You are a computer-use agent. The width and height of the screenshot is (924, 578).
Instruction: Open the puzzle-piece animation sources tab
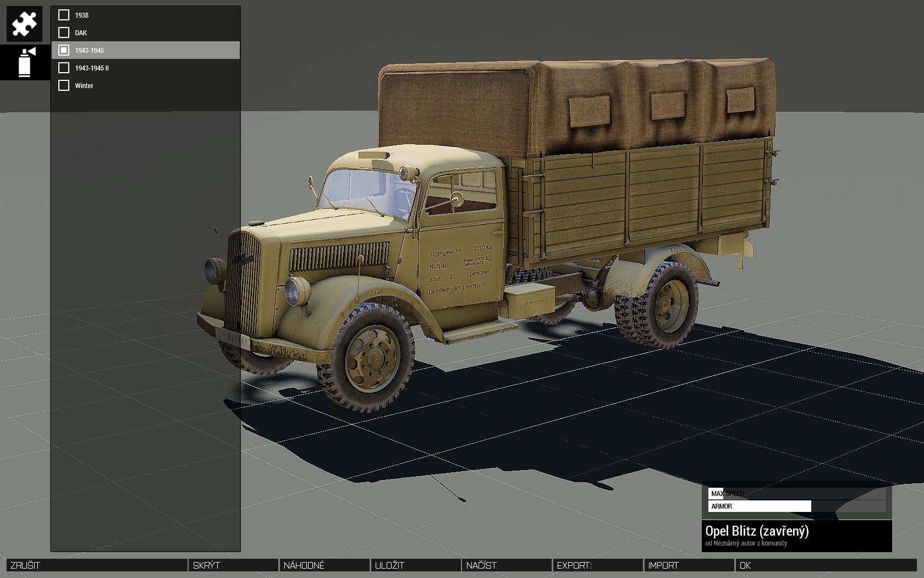pos(24,24)
